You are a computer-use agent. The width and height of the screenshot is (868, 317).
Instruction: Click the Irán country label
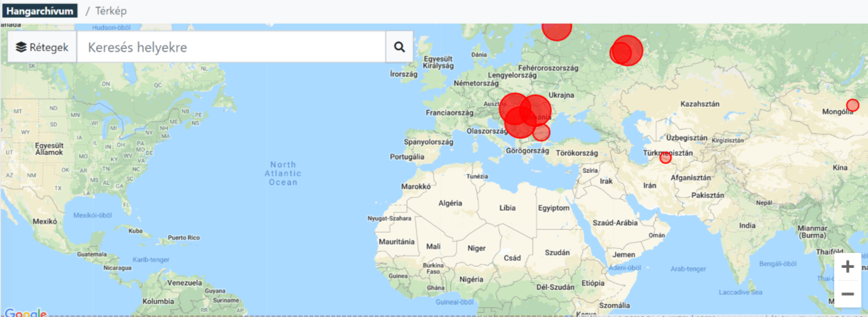point(649,185)
